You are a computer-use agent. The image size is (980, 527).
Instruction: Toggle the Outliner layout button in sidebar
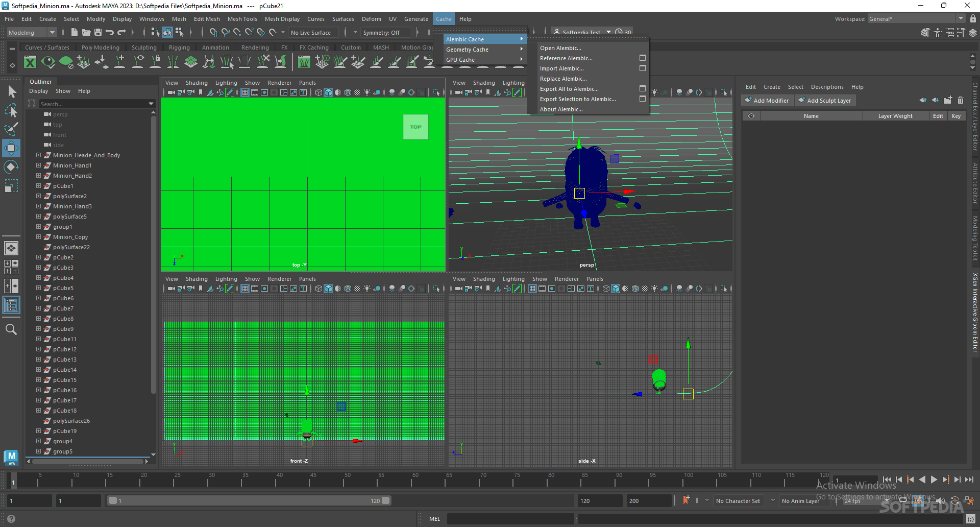[x=11, y=305]
